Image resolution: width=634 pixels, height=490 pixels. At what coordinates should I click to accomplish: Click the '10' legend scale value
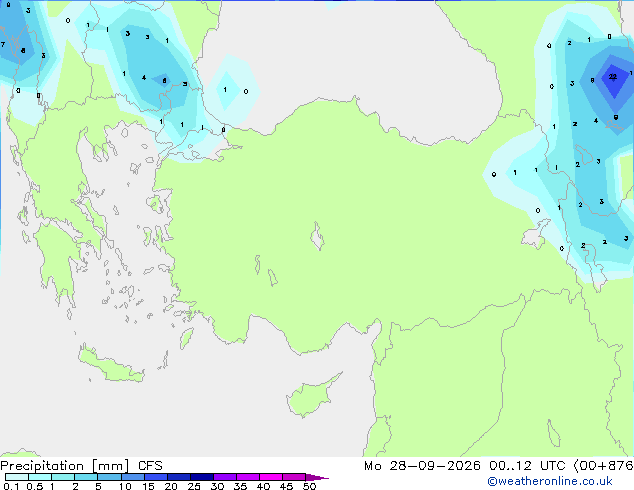coord(125,486)
